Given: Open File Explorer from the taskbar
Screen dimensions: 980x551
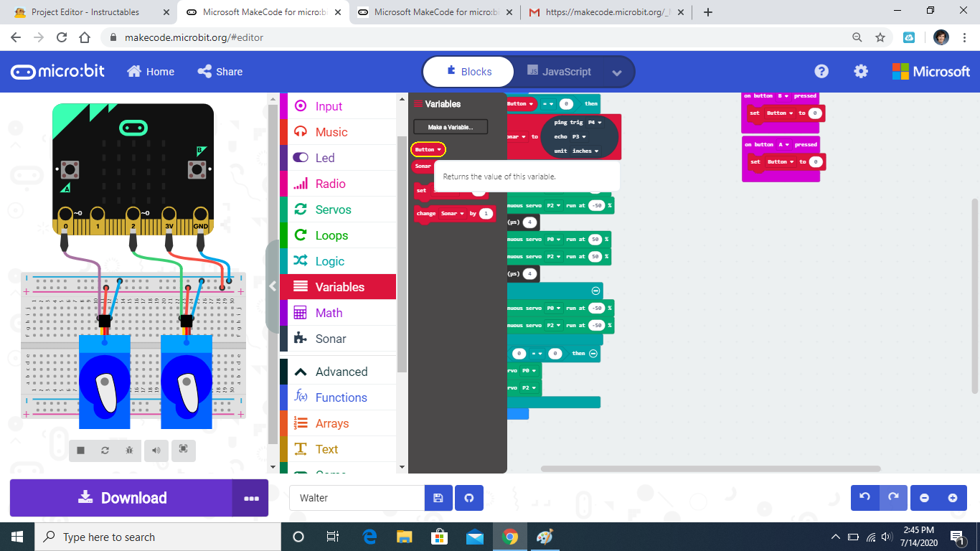Looking at the screenshot, I should (x=405, y=537).
